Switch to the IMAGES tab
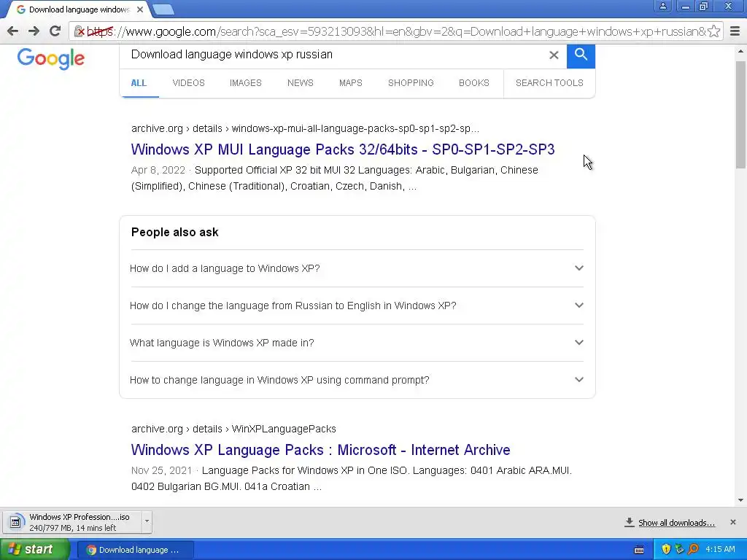The image size is (747, 560). point(246,83)
